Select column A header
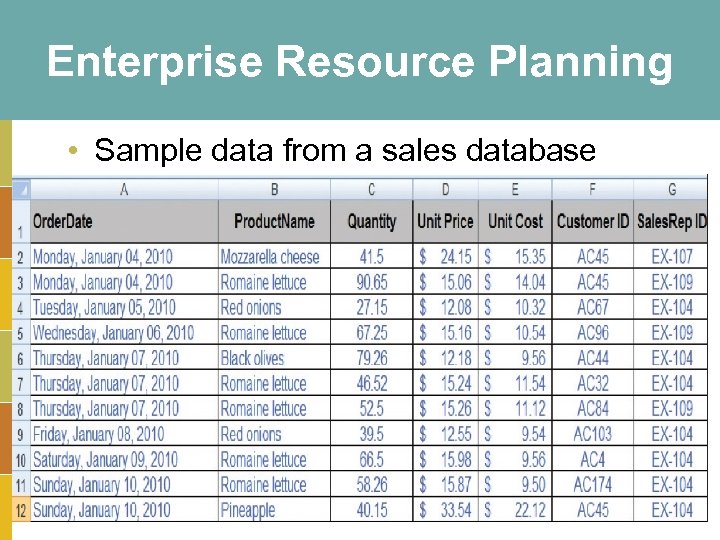This screenshot has height=540, width=720. [x=124, y=189]
